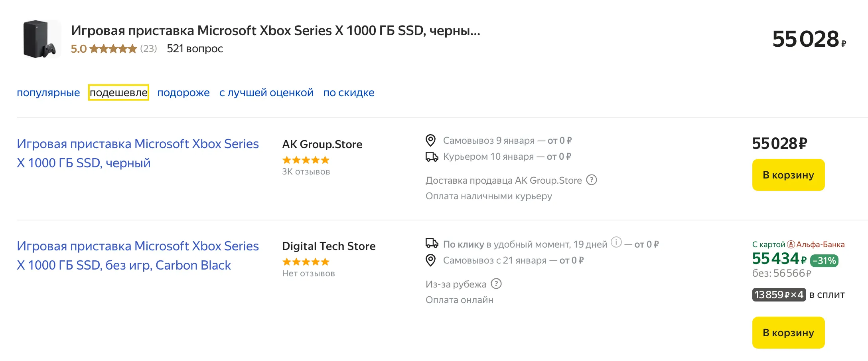Click the Xbox Series X product thumbnail
The height and width of the screenshot is (361, 868).
pyautogui.click(x=39, y=39)
